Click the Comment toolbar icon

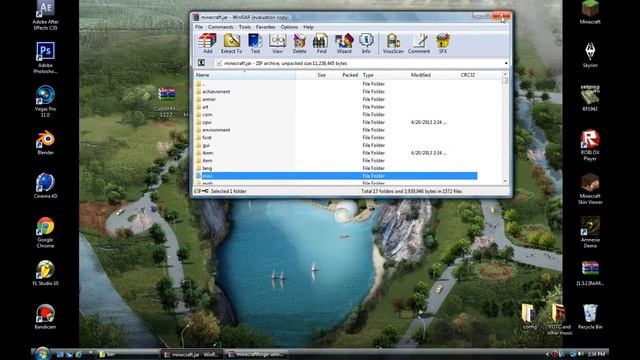[419, 43]
